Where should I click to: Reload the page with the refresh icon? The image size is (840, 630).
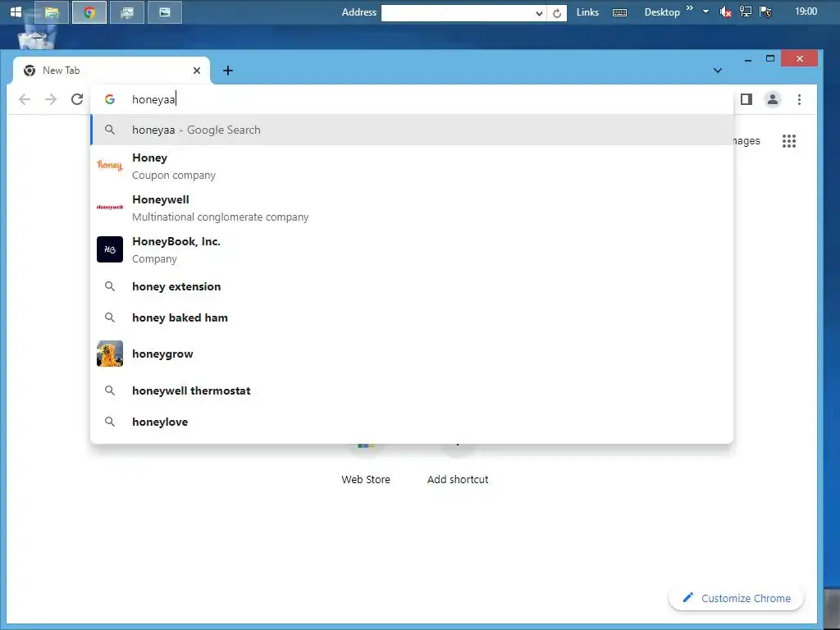[x=77, y=99]
